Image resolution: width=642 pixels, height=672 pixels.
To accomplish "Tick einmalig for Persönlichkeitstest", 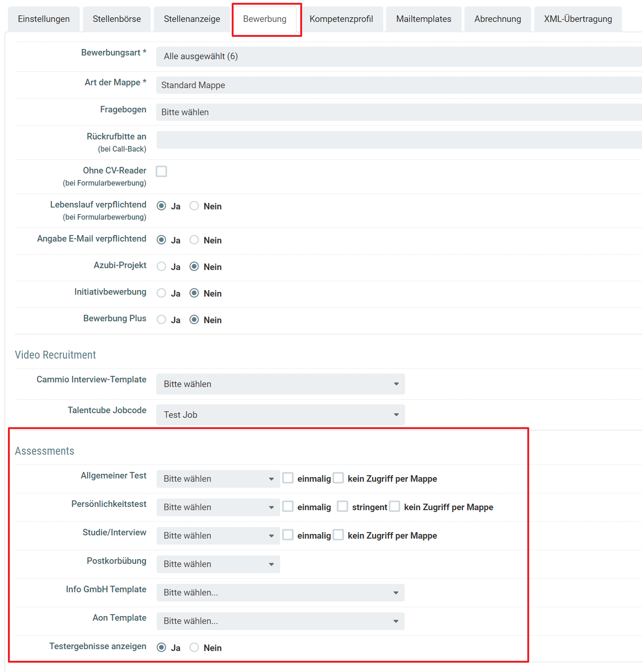I will tap(288, 506).
